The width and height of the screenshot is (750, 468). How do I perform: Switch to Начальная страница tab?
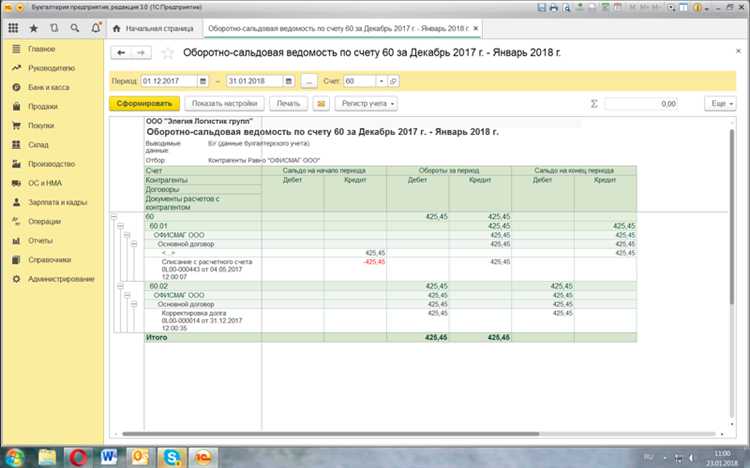tap(154, 29)
